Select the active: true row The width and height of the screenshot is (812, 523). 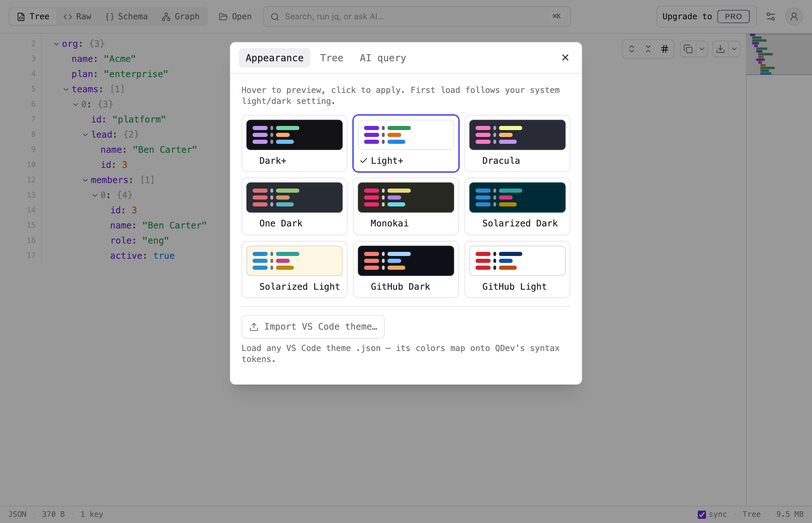pyautogui.click(x=142, y=256)
